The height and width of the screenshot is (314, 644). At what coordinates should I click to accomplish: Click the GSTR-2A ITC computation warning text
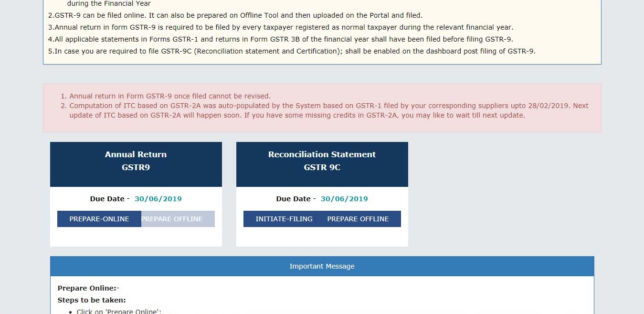pyautogui.click(x=329, y=110)
